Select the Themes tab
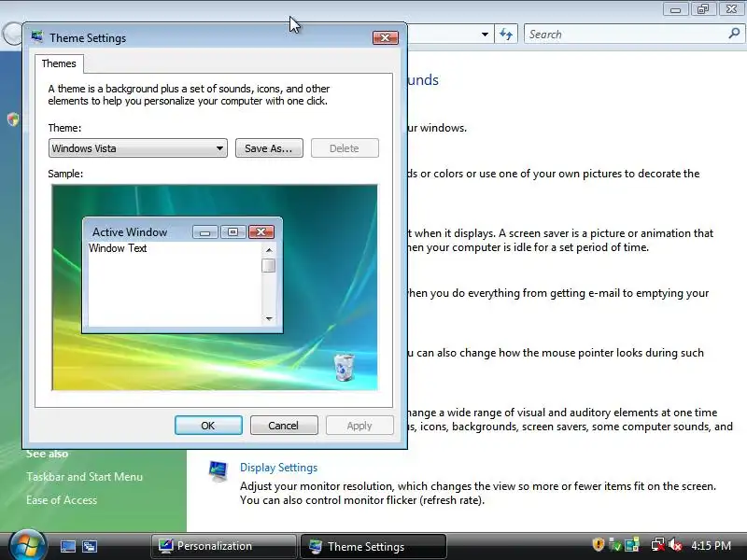 pos(59,63)
